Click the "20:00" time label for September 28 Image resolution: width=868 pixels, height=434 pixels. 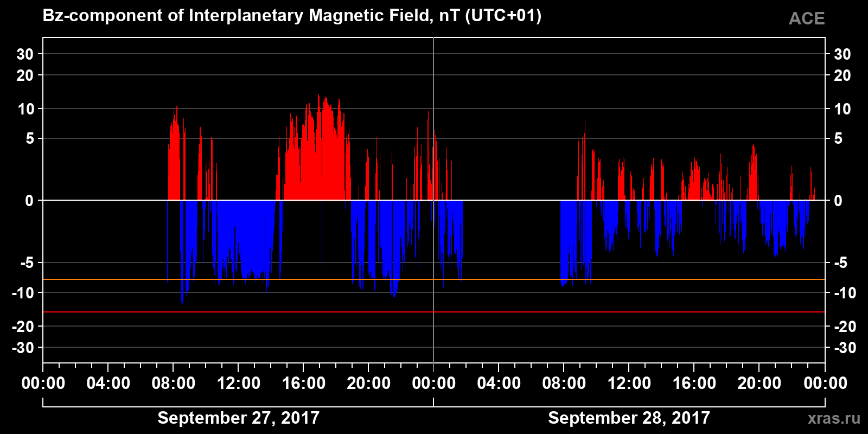pyautogui.click(x=759, y=384)
